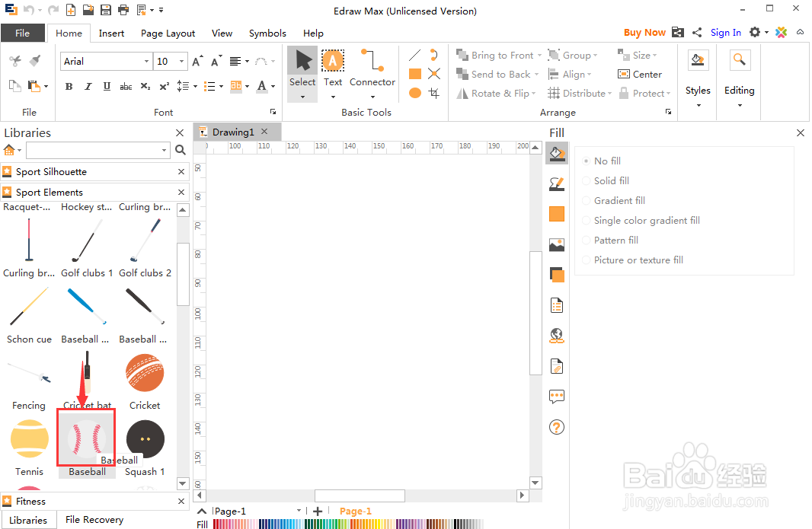Open the library search combo box dropdown
The image size is (812, 529).
[x=165, y=150]
